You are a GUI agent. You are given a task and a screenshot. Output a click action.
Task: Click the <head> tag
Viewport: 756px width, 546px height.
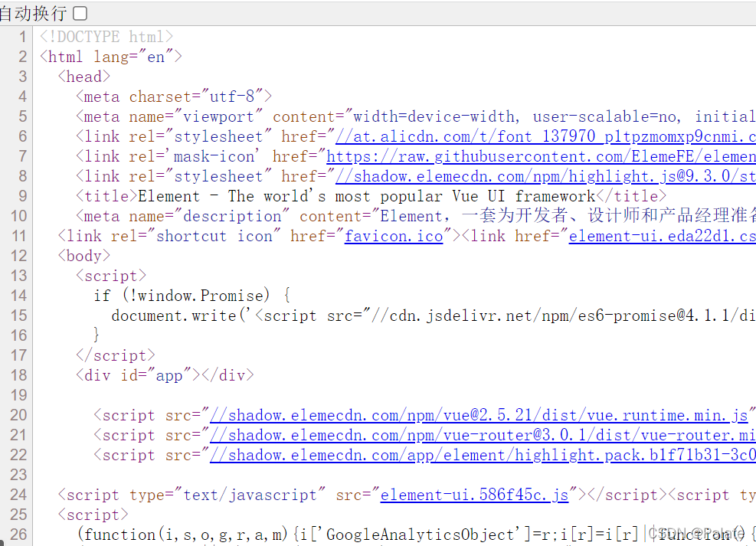tap(84, 77)
